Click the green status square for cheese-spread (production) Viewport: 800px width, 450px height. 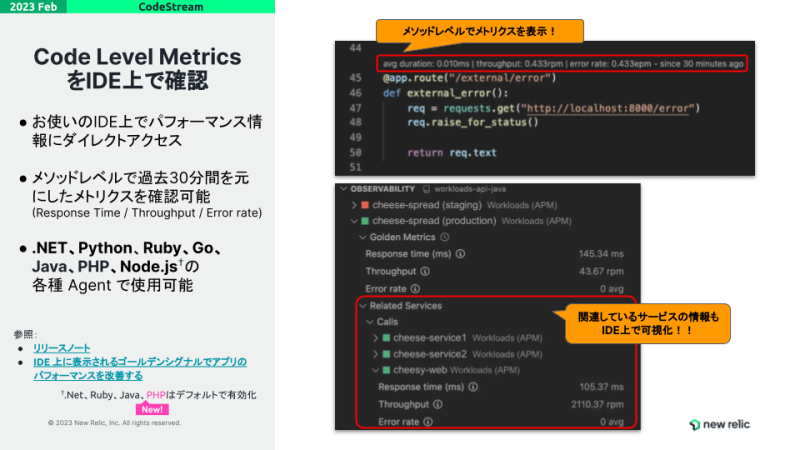[x=365, y=221]
